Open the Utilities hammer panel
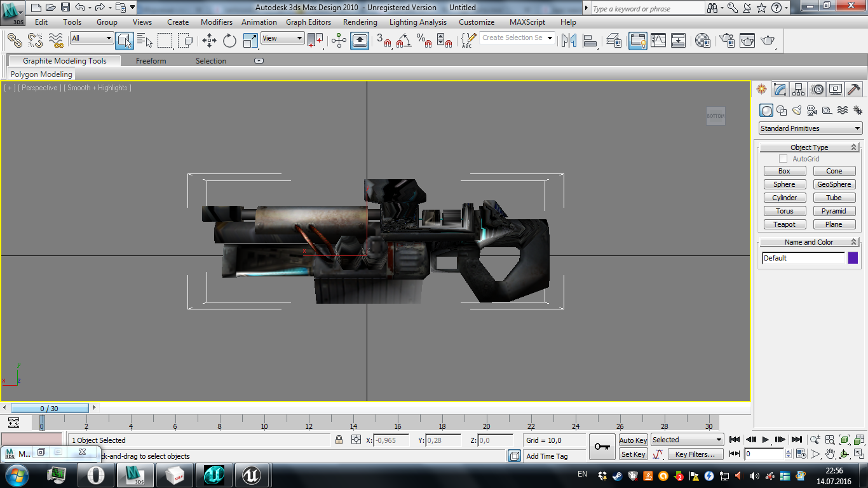This screenshot has height=488, width=868. pos(854,90)
